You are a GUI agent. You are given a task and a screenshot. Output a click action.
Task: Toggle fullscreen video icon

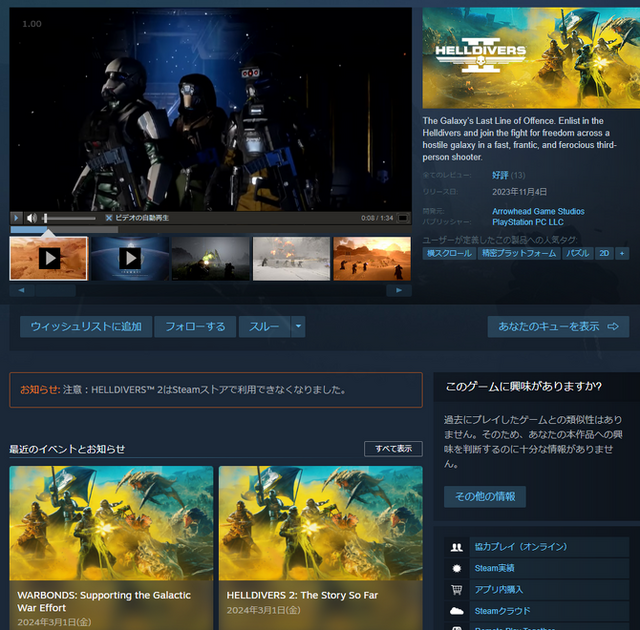click(x=403, y=218)
